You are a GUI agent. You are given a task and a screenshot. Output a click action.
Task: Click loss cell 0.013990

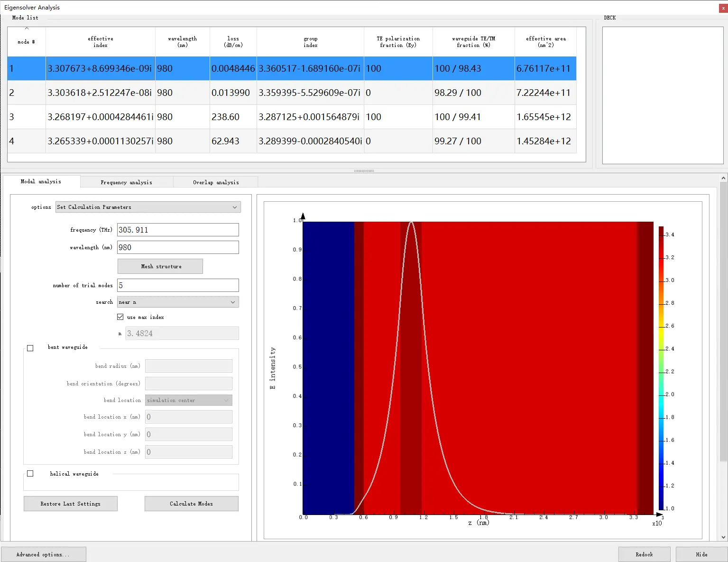point(233,93)
